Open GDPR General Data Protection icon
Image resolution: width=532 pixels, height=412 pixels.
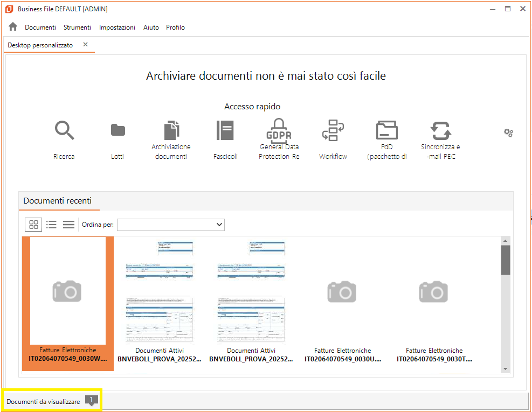pos(279,129)
